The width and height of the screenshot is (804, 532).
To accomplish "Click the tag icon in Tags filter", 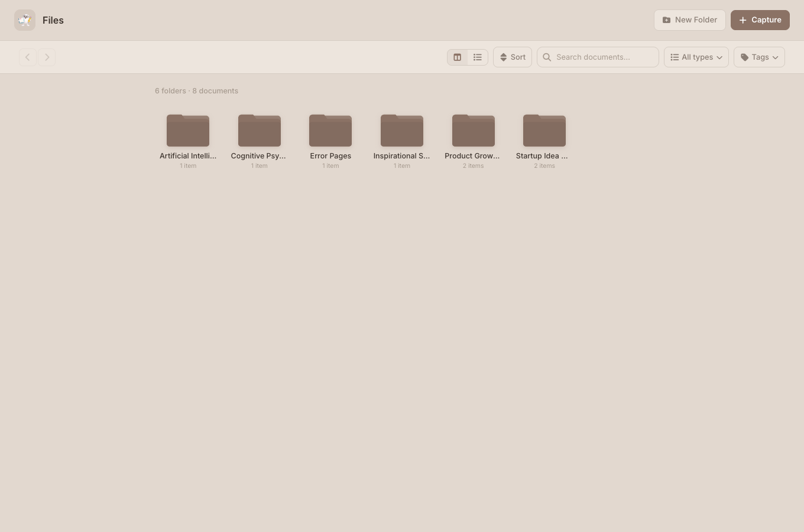I will tap(745, 57).
